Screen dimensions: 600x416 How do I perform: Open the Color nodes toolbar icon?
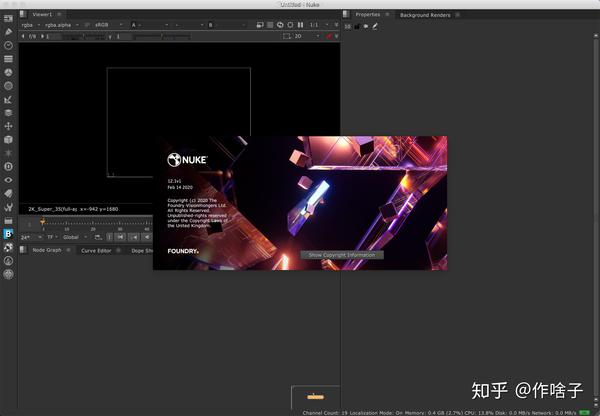pyautogui.click(x=8, y=72)
